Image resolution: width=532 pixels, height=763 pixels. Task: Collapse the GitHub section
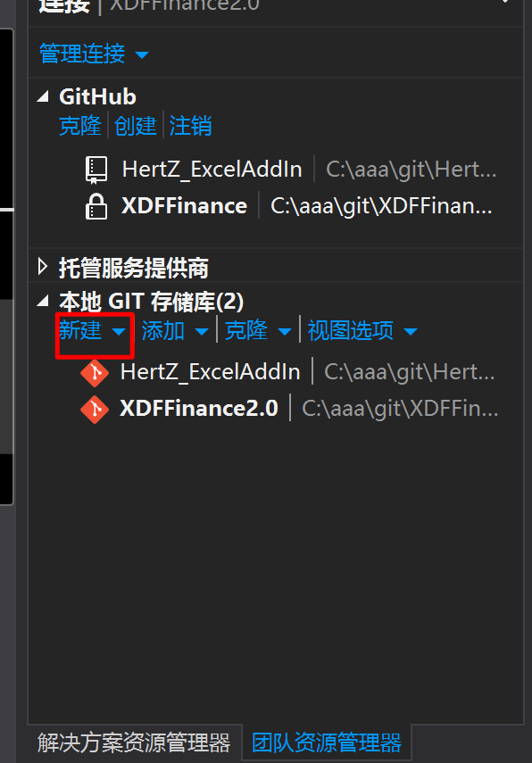coord(43,96)
